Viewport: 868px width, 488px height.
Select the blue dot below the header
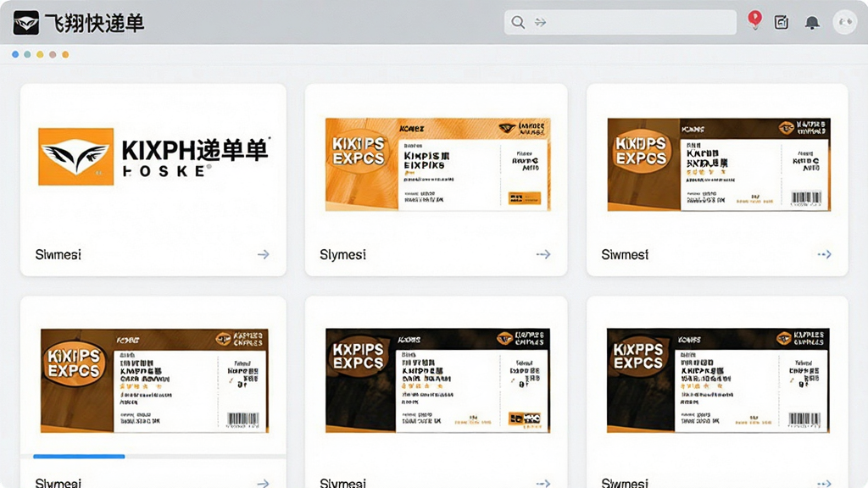[15, 54]
